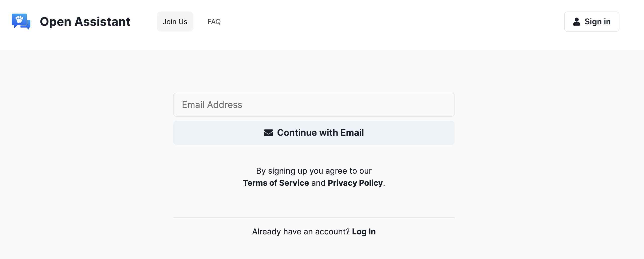The image size is (644, 259).
Task: Switch to the Join Us tab
Action: [x=175, y=22]
